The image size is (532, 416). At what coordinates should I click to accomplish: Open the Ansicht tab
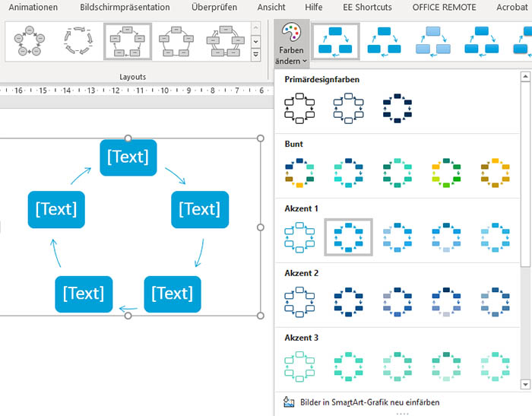(271, 7)
